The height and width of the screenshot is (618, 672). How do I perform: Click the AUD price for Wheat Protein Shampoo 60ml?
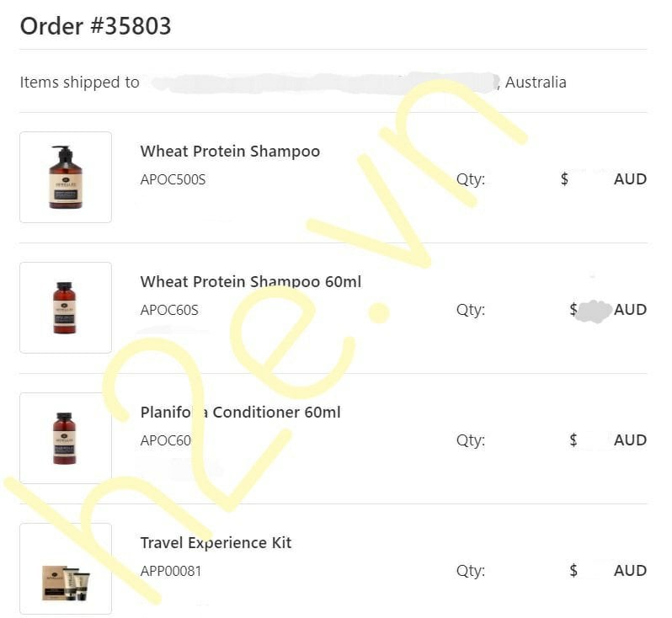tap(629, 309)
